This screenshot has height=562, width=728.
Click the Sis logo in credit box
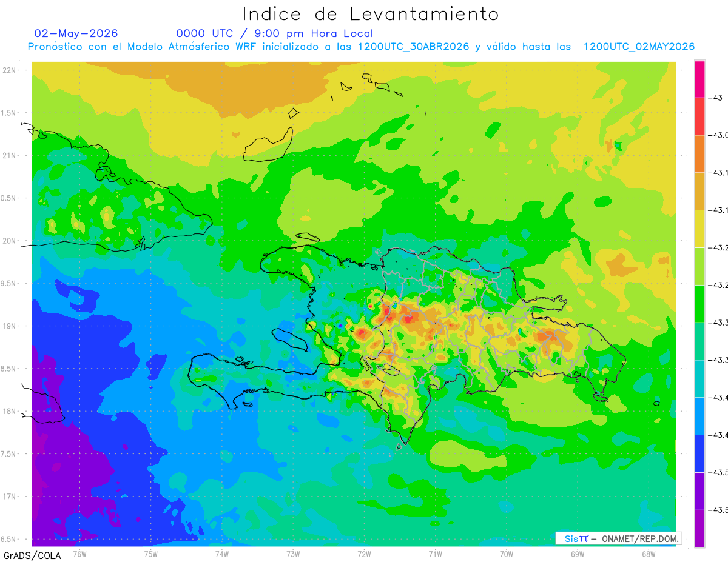(x=576, y=538)
